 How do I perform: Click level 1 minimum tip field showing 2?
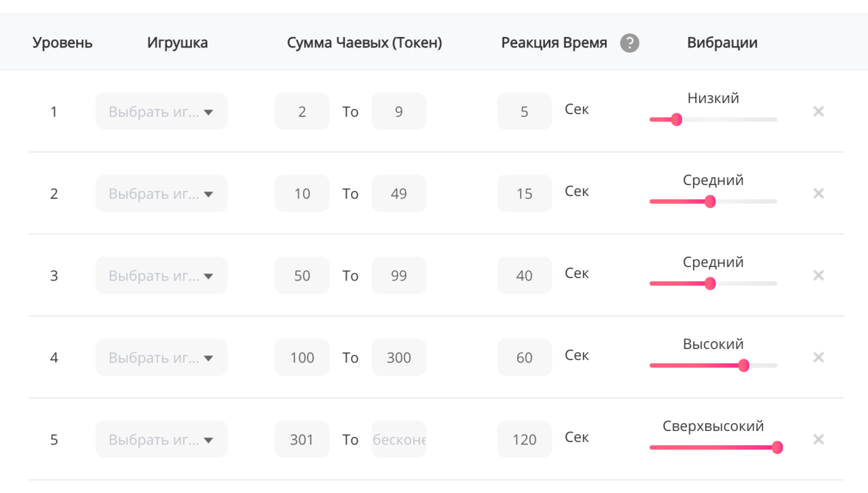pos(302,112)
